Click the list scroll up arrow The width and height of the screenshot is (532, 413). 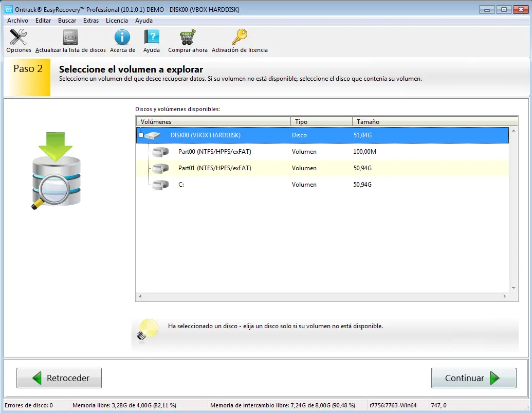point(513,131)
